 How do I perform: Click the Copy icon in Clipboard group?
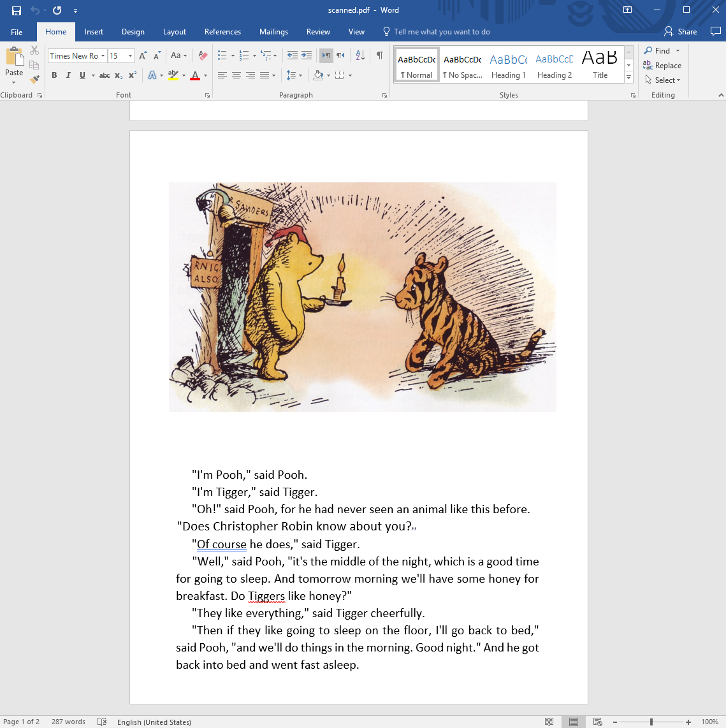click(34, 65)
